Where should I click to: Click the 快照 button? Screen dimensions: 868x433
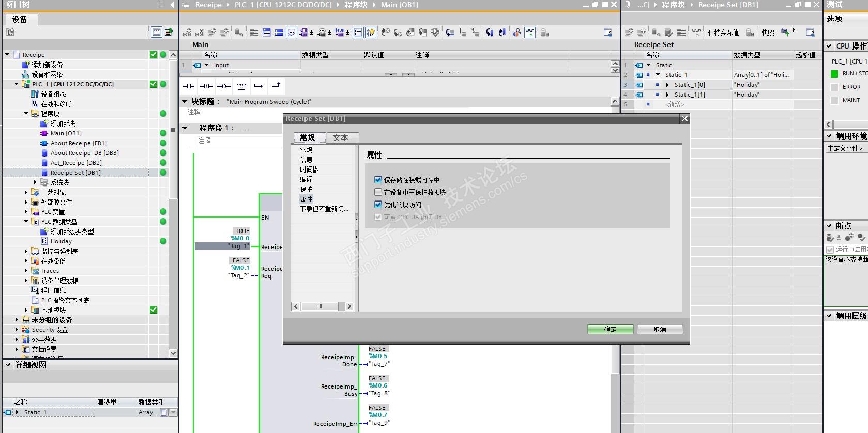click(x=768, y=33)
